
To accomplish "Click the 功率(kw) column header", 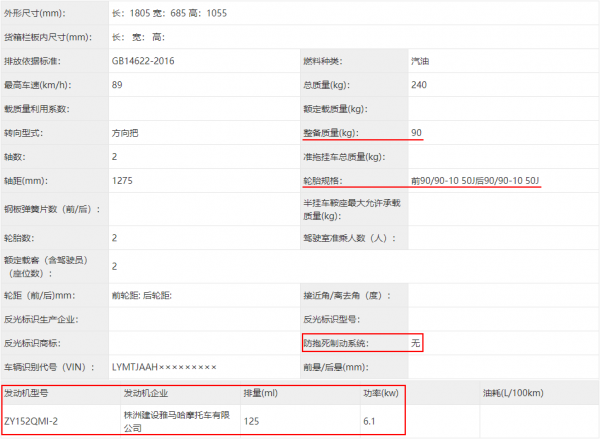I will click(381, 393).
